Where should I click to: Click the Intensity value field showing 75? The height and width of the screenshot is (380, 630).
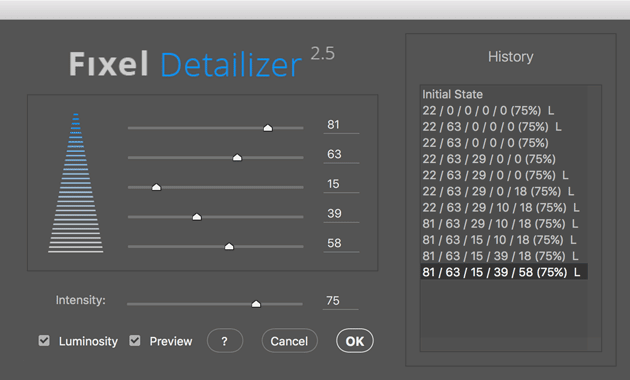coord(340,301)
